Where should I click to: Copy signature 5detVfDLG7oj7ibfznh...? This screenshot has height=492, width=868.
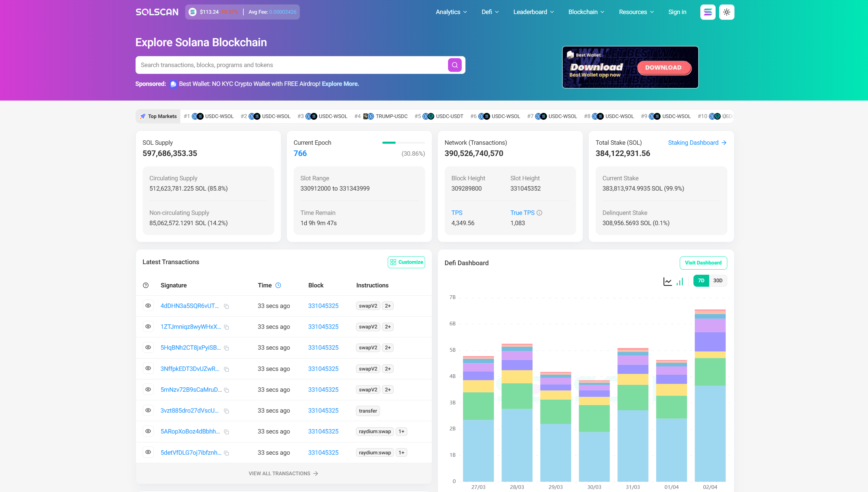click(226, 453)
